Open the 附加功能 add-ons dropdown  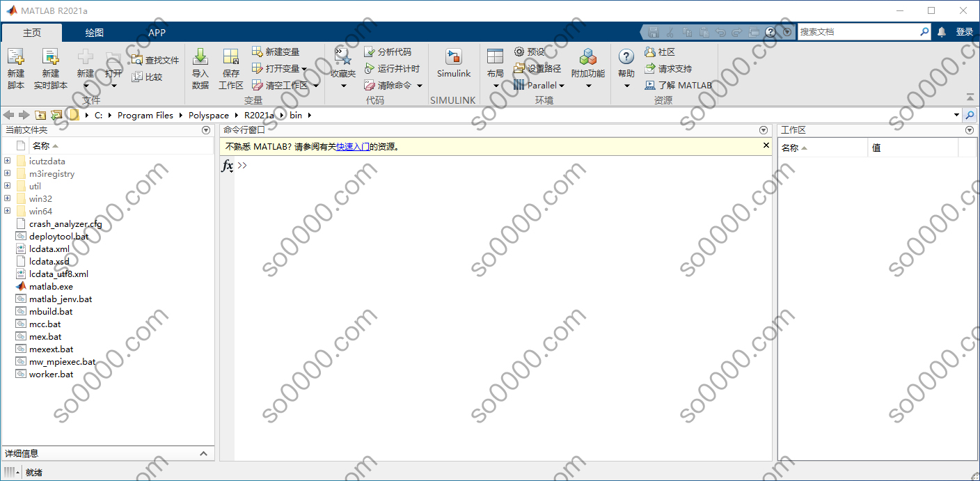pyautogui.click(x=588, y=86)
